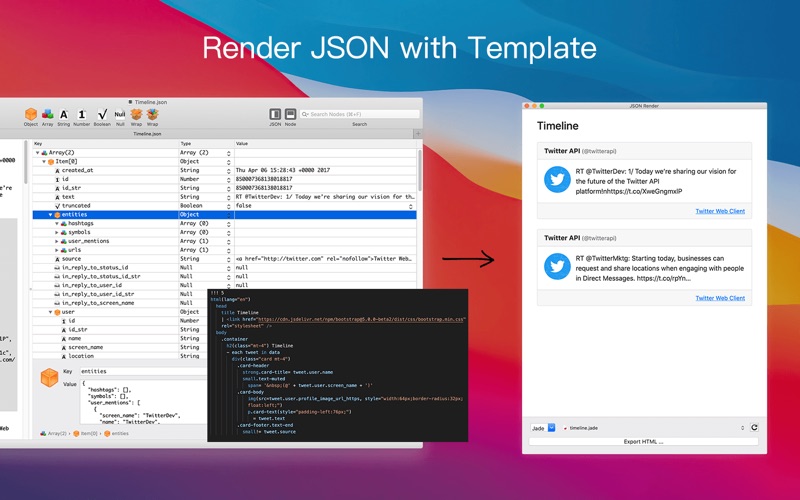Image resolution: width=800 pixels, height=500 pixels.
Task: Click the null icon beside in_reply_to_status_id
Action: pyautogui.click(x=58, y=268)
